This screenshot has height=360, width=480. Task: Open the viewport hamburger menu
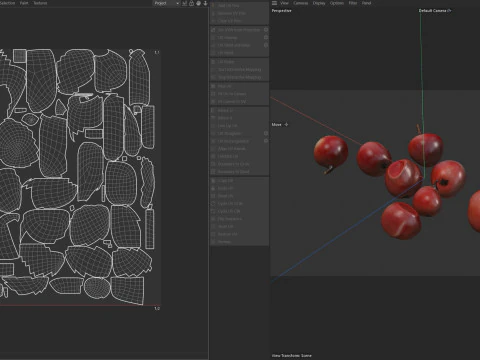pos(274,3)
